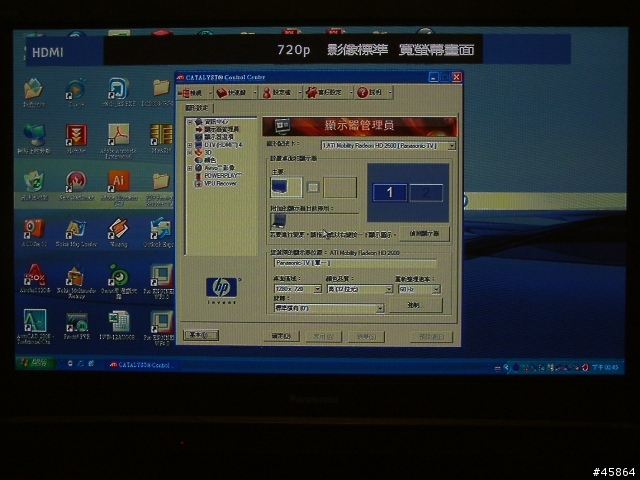Select the Avivo 影像 (Video) tree item

pos(220,168)
